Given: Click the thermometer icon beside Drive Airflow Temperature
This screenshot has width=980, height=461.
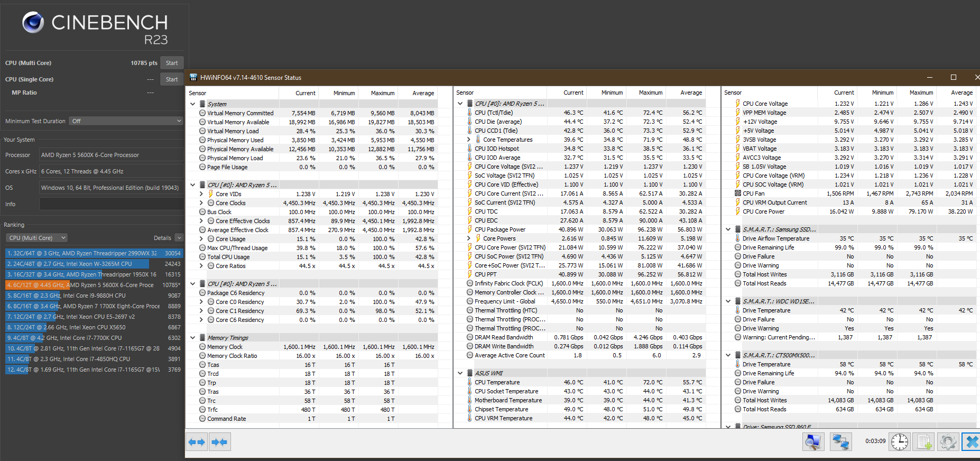Looking at the screenshot, I should point(738,238).
